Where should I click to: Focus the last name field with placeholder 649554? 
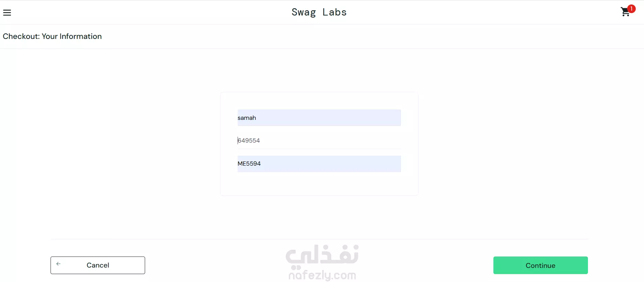[x=319, y=140]
